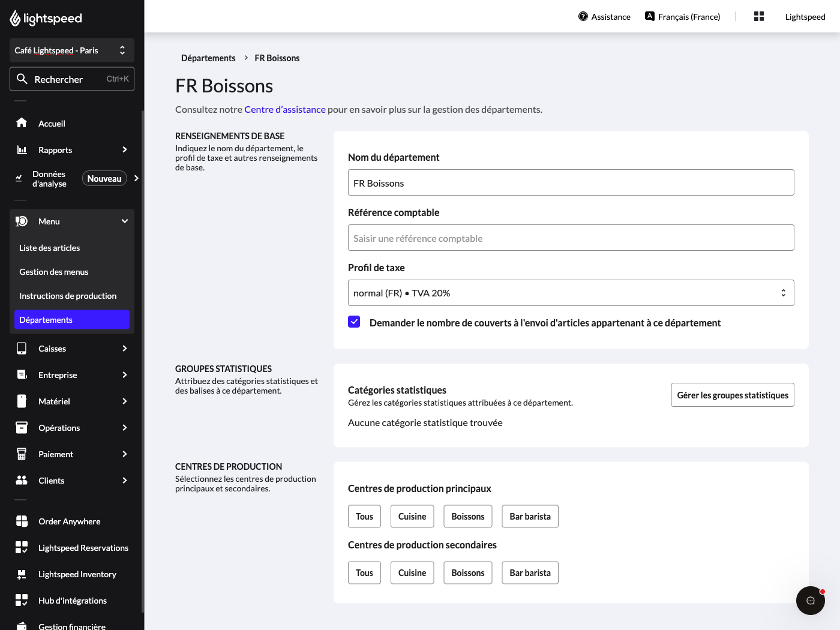Click the Lightspeed account name
The height and width of the screenshot is (630, 840).
(805, 16)
